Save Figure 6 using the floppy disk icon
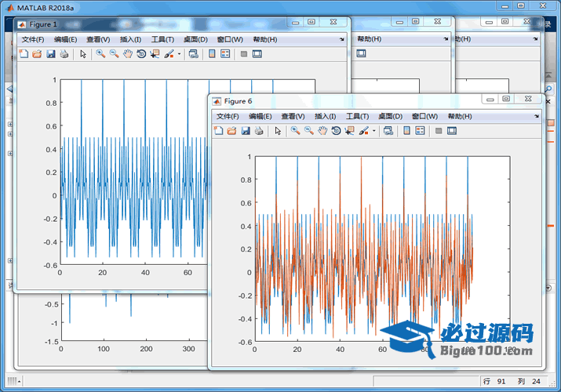561x392 pixels. (245, 131)
